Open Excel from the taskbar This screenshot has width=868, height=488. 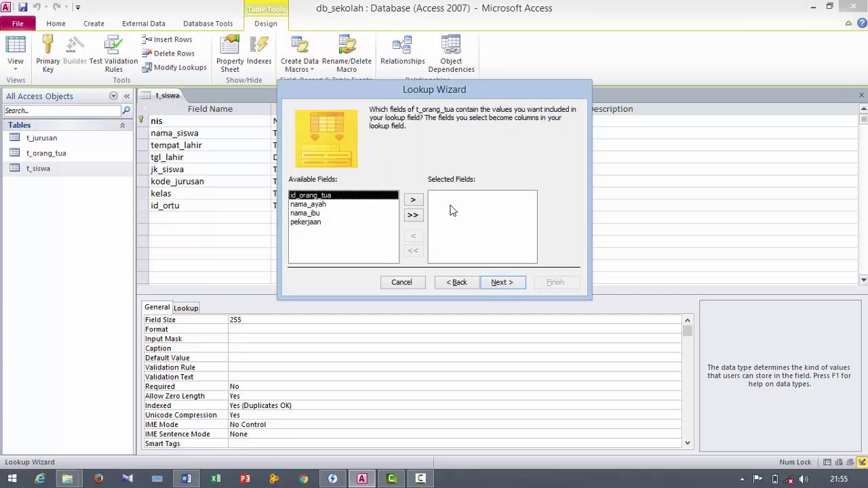(x=216, y=479)
